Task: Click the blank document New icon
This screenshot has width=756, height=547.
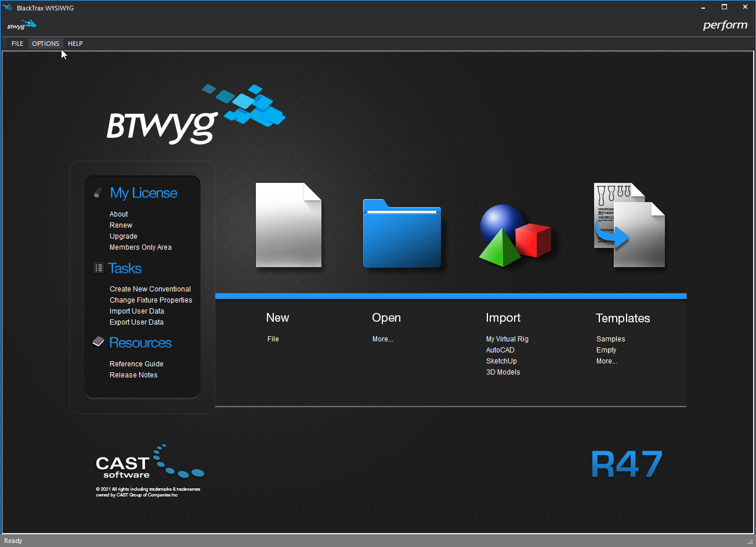Action: coord(288,225)
